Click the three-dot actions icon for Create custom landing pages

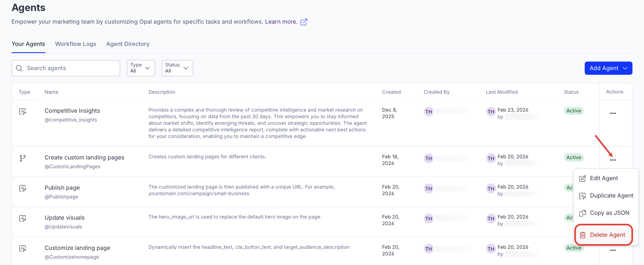tap(613, 160)
